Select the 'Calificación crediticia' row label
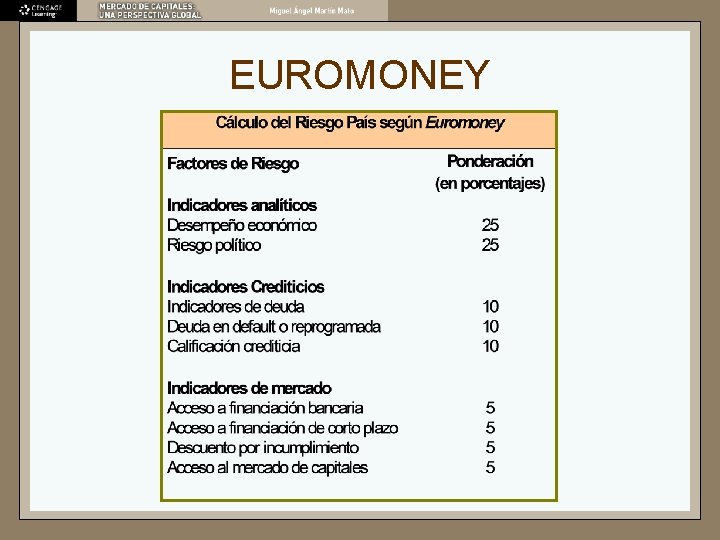 234,346
